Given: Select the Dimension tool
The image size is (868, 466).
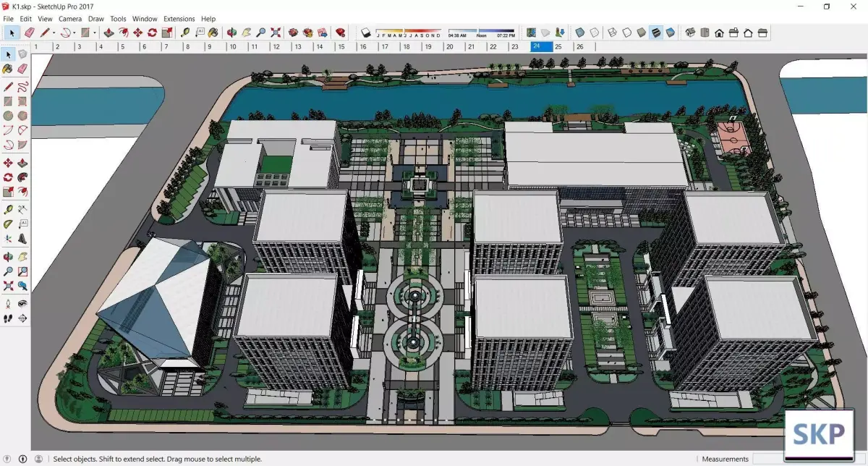Looking at the screenshot, I should coord(22,209).
